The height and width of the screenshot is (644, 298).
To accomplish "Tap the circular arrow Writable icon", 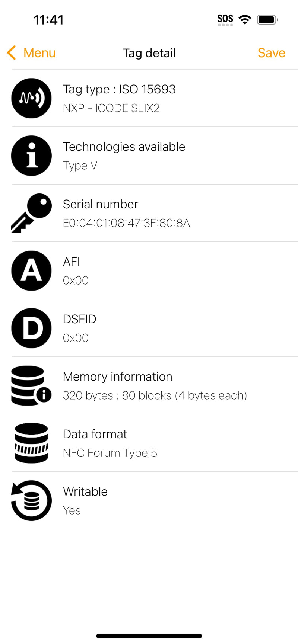I will [x=31, y=500].
